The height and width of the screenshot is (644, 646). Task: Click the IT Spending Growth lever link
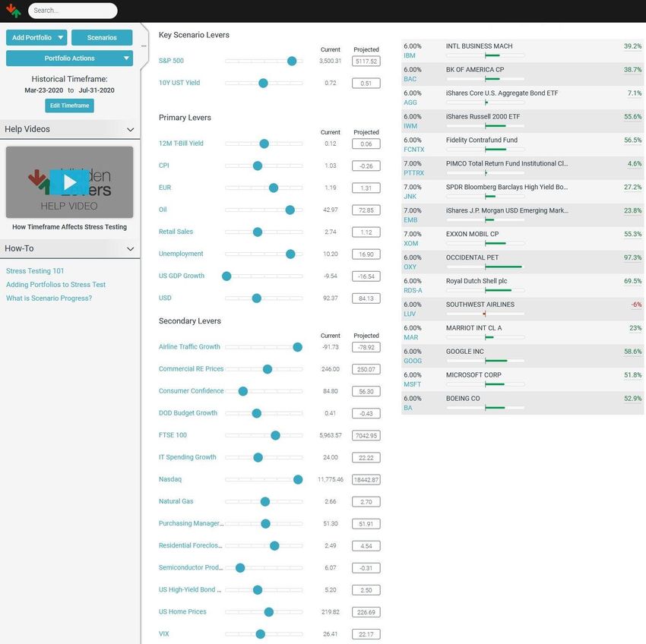pyautogui.click(x=188, y=457)
